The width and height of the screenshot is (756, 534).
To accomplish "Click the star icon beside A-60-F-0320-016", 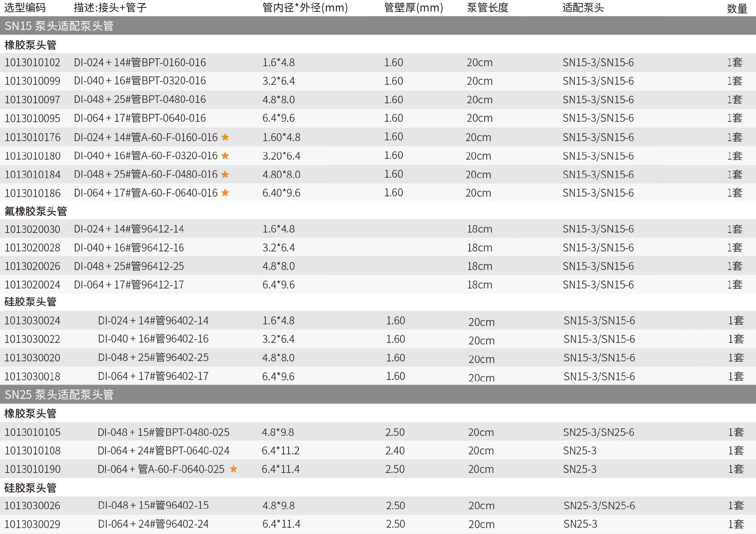I will pos(225,156).
